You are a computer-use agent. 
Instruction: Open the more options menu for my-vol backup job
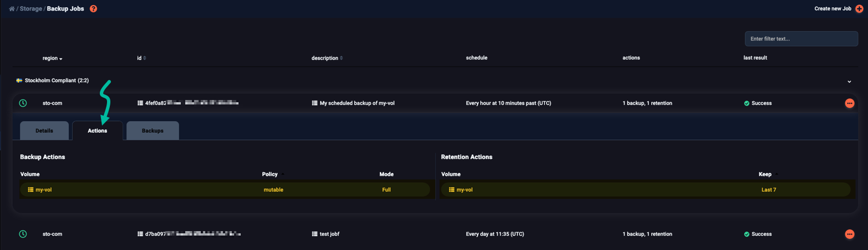(x=849, y=103)
